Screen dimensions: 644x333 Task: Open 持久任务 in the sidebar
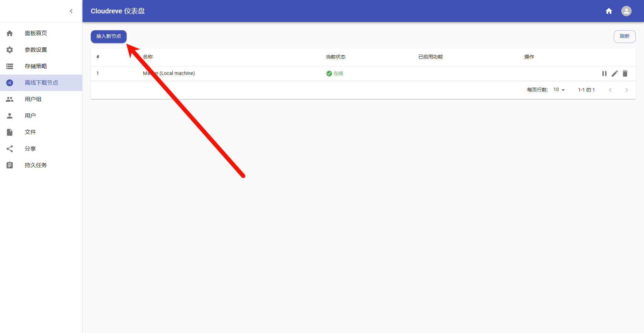[41, 165]
